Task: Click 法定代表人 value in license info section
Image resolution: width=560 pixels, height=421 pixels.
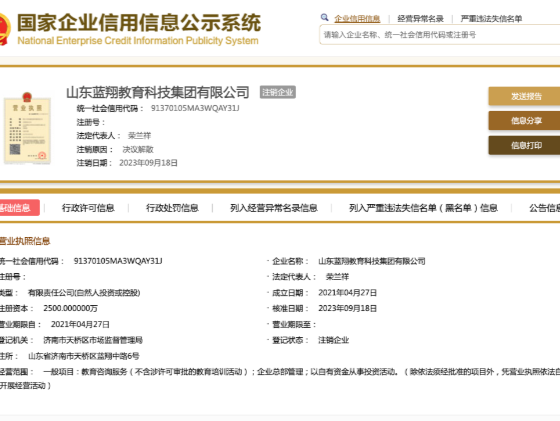Action: click(x=338, y=277)
